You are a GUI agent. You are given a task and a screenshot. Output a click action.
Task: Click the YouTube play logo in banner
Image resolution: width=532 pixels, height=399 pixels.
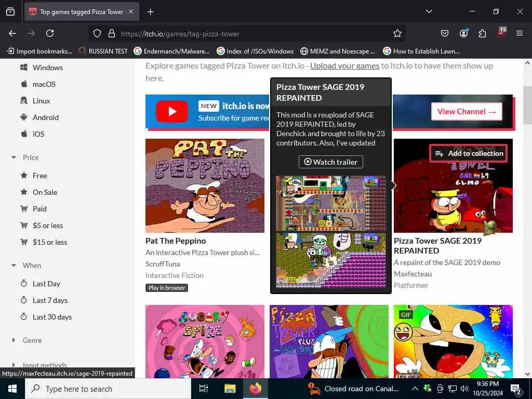point(171,111)
